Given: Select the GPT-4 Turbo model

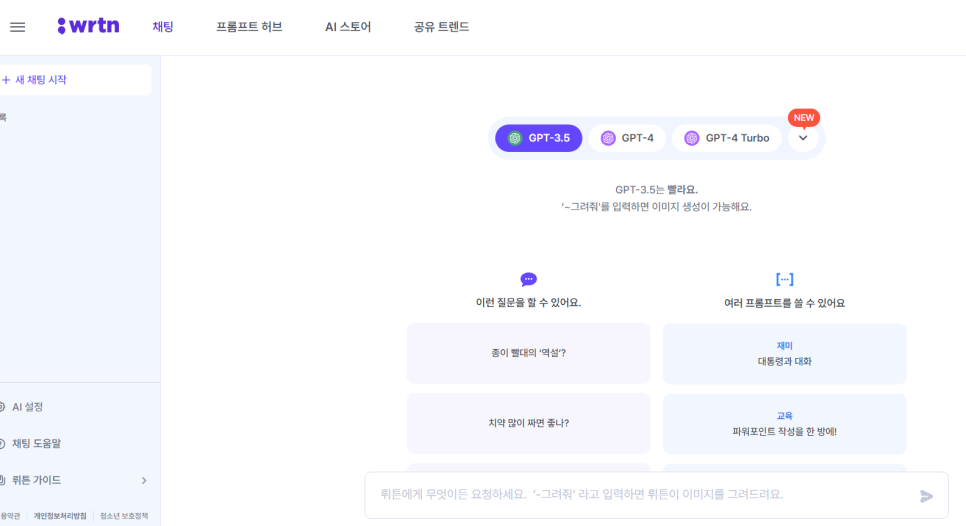Looking at the screenshot, I should coord(727,138).
